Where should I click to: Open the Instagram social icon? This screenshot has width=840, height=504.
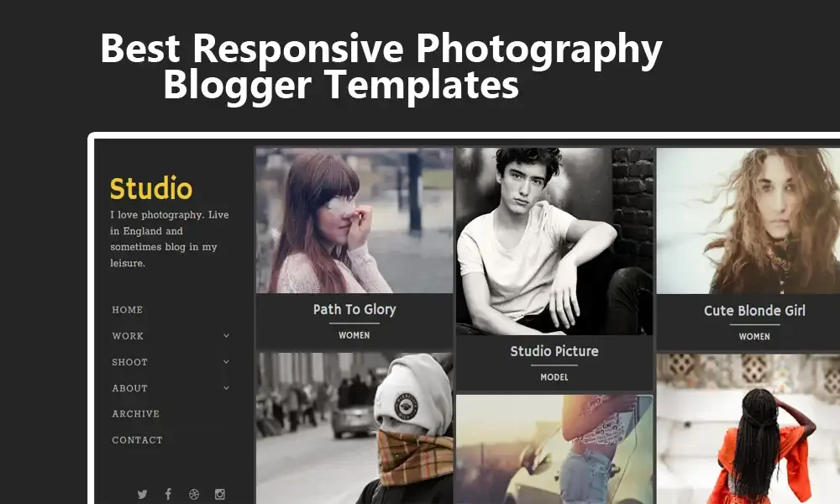[219, 494]
